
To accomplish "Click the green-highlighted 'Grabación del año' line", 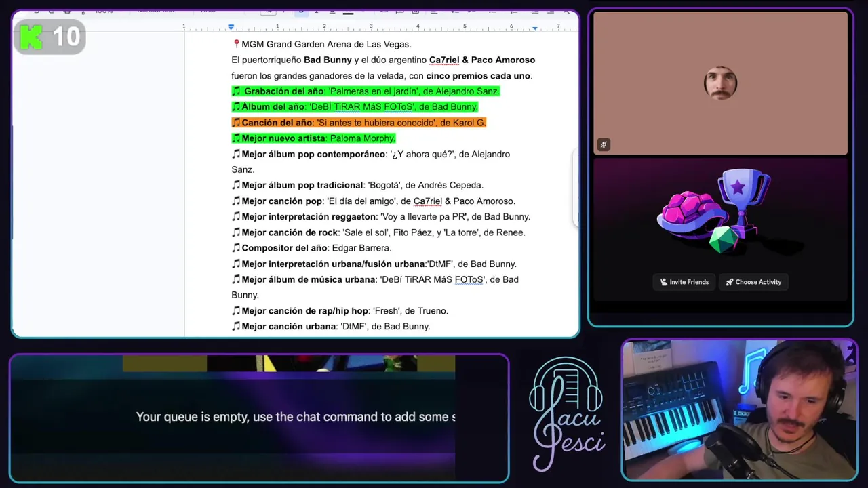I will (366, 91).
